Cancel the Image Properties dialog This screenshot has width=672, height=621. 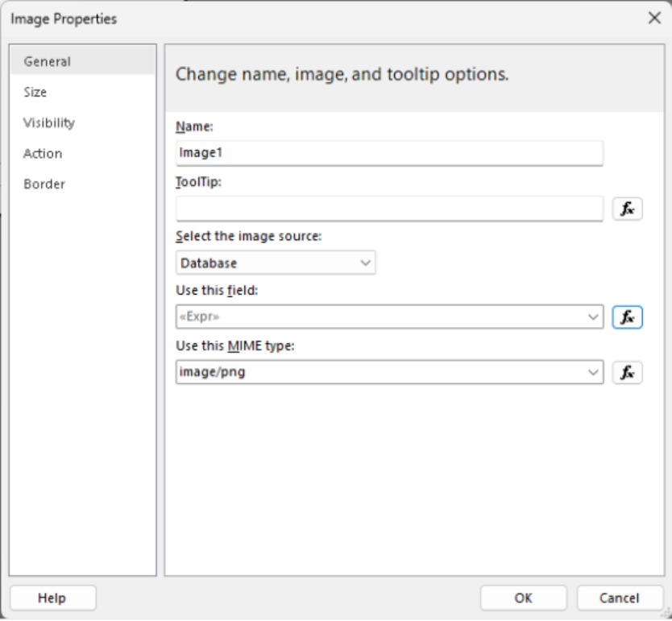(x=619, y=598)
